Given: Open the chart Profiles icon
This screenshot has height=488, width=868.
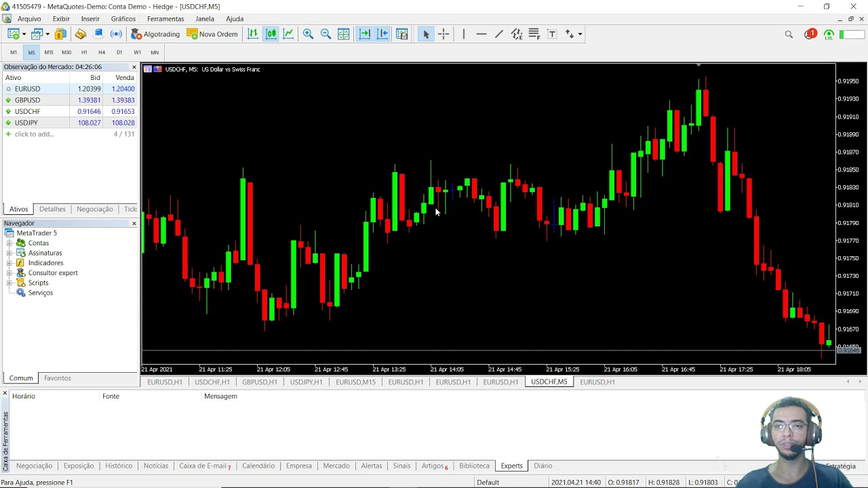Looking at the screenshot, I should [x=37, y=34].
